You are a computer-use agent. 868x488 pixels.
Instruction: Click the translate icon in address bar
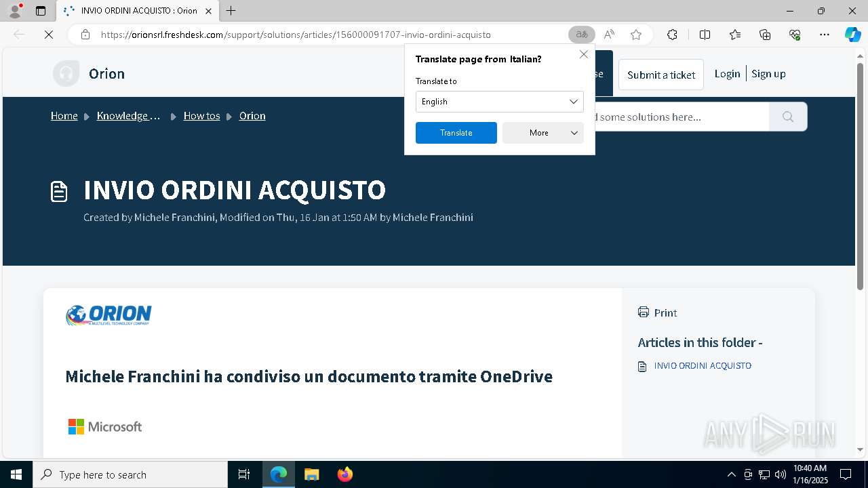pyautogui.click(x=582, y=35)
